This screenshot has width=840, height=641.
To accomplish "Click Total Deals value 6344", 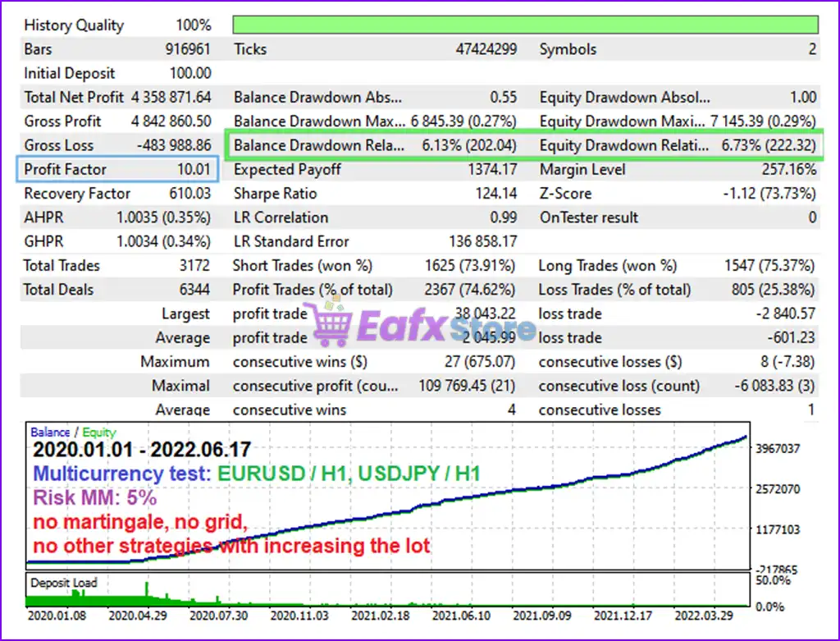I will click(194, 290).
